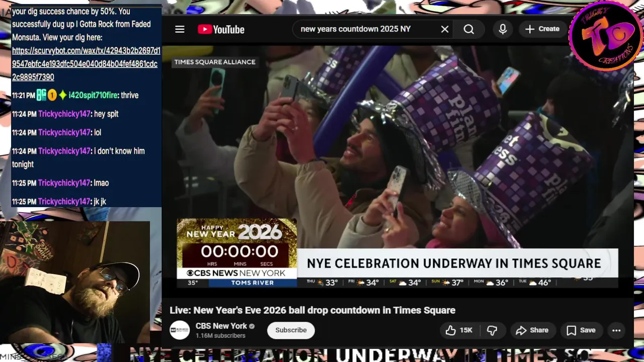Select username i420spit710fire in chat

(93, 95)
